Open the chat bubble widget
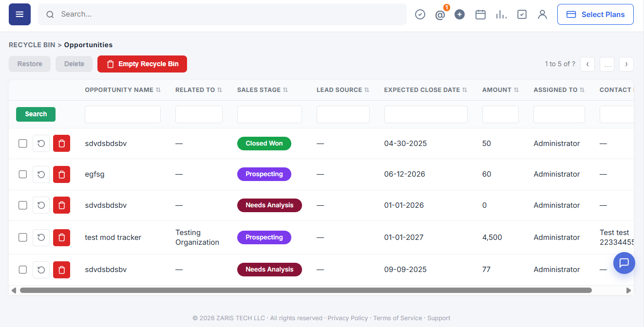Screen dimensions: 644x327 [624, 263]
